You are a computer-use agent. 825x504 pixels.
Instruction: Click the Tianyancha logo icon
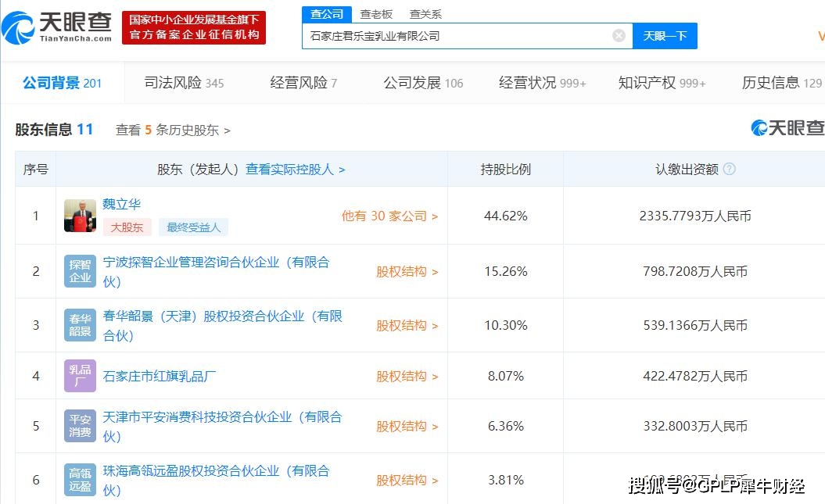19,28
